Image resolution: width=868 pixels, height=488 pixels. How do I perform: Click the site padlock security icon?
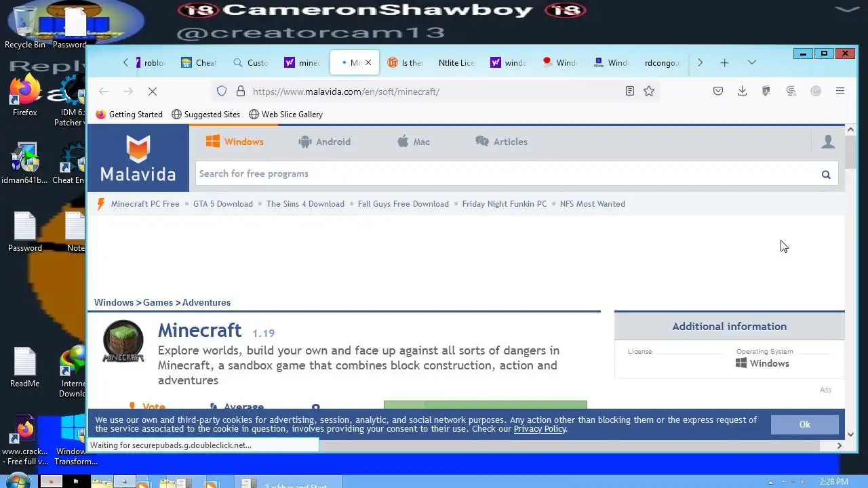click(240, 91)
